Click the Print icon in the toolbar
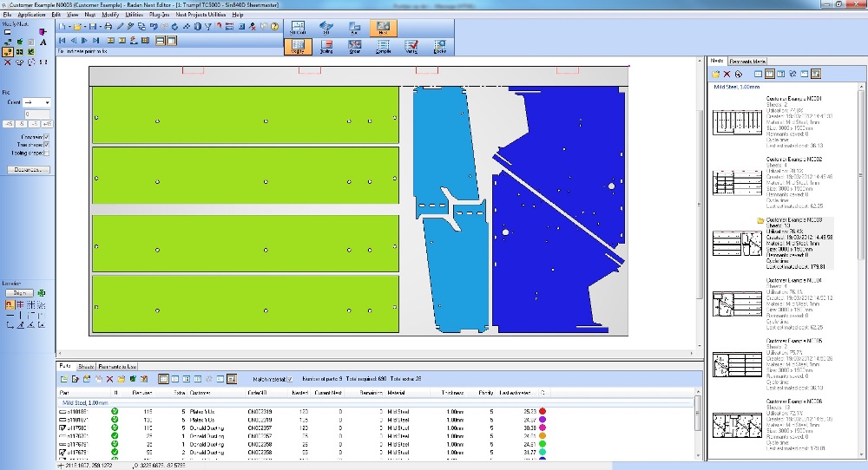Image resolution: width=868 pixels, height=470 pixels. pyautogui.click(x=108, y=27)
